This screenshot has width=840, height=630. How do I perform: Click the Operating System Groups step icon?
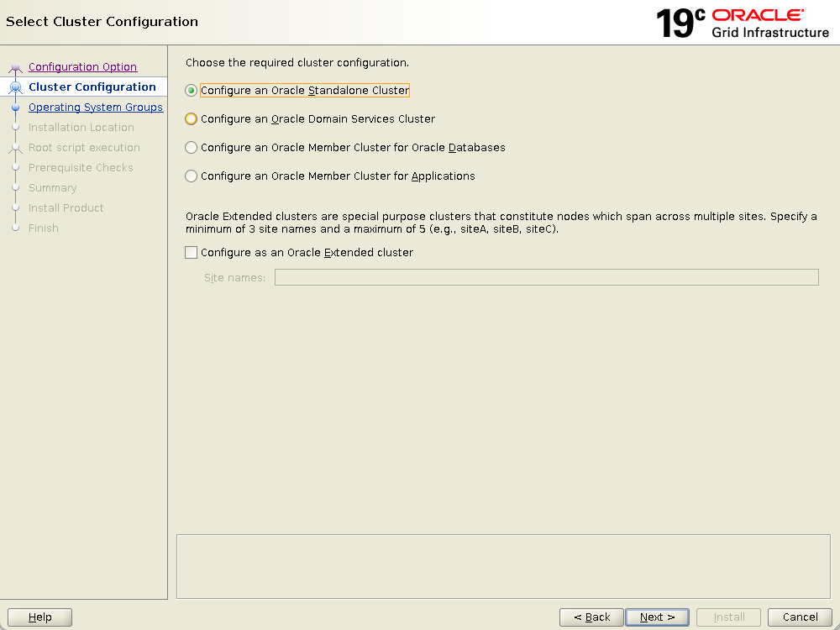pos(15,108)
